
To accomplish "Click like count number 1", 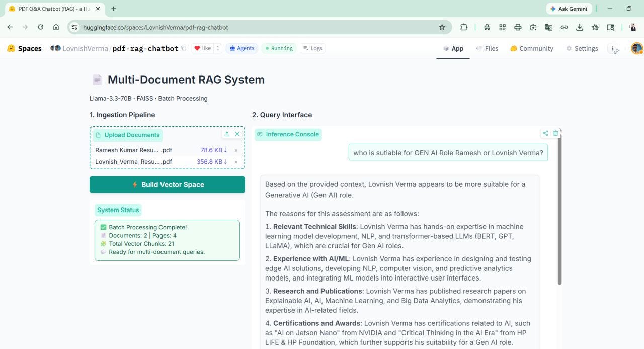I will tap(217, 48).
